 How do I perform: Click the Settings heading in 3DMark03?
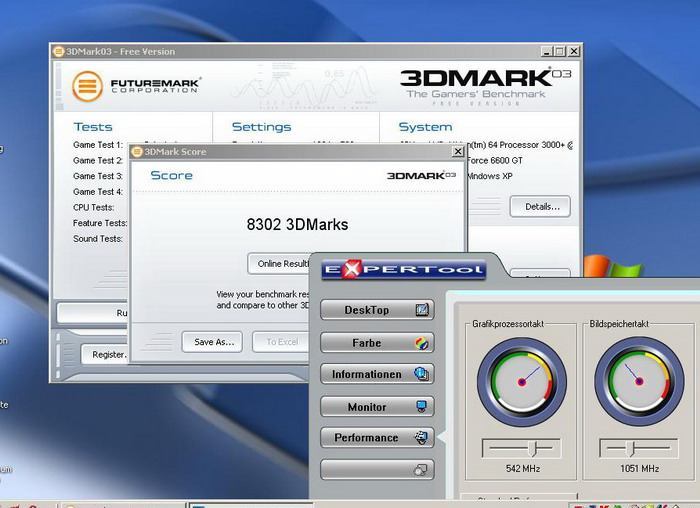[261, 127]
